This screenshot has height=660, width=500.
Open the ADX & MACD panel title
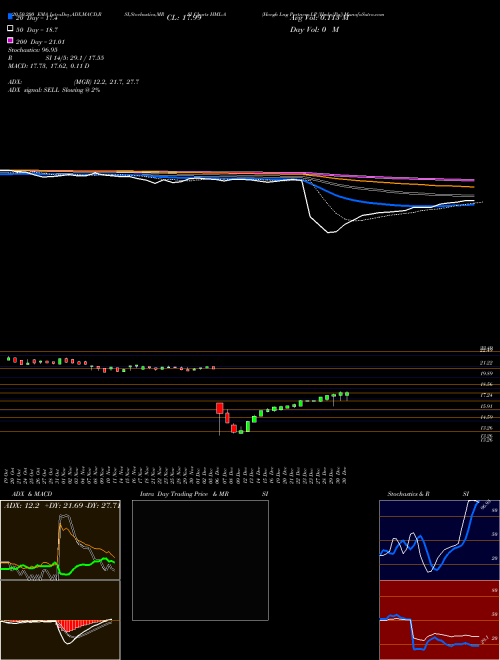tap(32, 494)
